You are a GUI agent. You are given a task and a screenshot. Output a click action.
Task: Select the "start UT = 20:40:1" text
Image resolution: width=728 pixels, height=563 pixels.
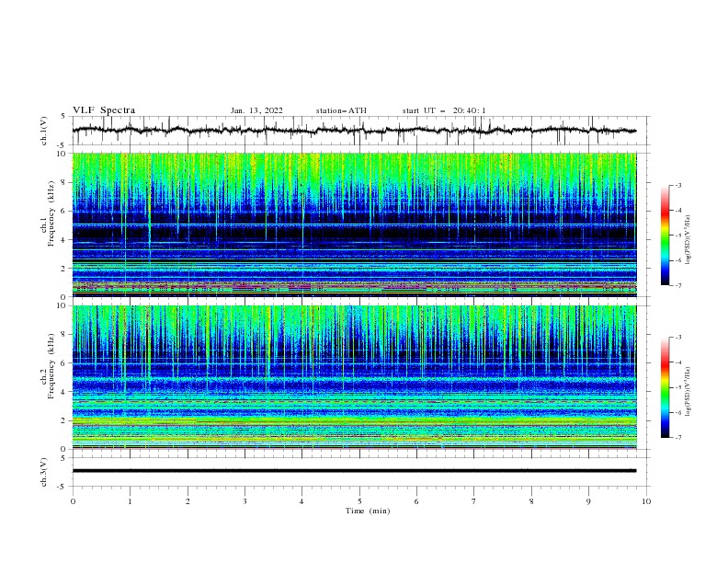pyautogui.click(x=444, y=110)
